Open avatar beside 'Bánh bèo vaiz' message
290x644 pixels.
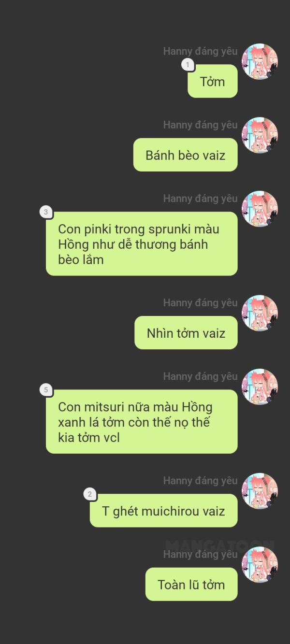tap(260, 135)
